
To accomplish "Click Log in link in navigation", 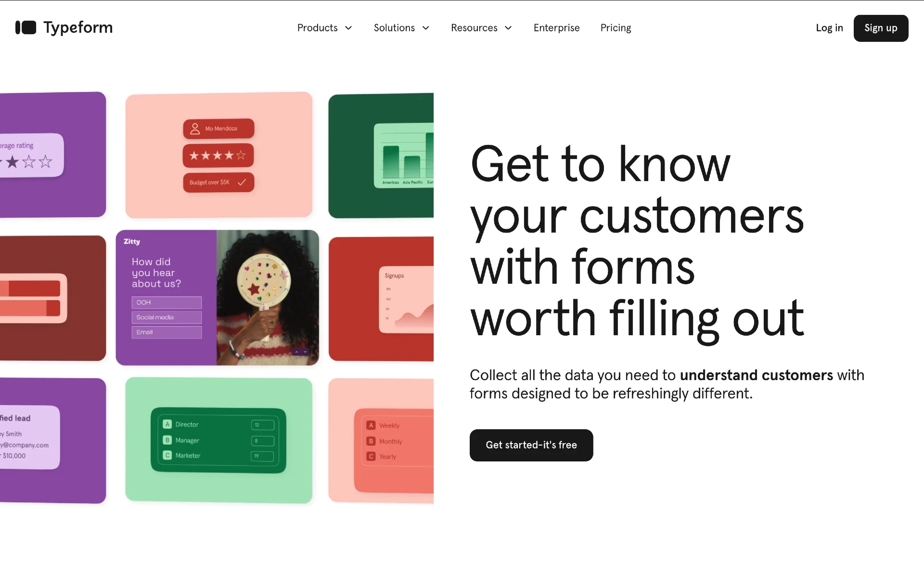I will coord(829,28).
